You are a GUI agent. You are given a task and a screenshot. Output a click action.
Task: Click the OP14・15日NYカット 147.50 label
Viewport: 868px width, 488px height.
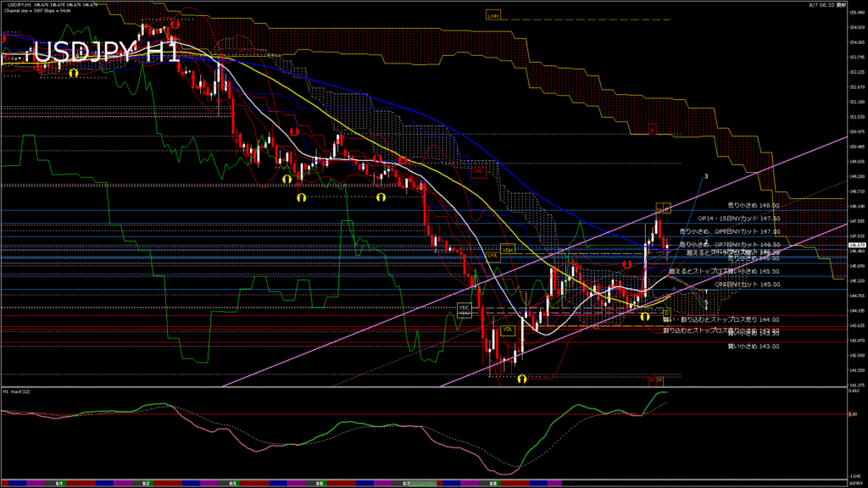738,219
